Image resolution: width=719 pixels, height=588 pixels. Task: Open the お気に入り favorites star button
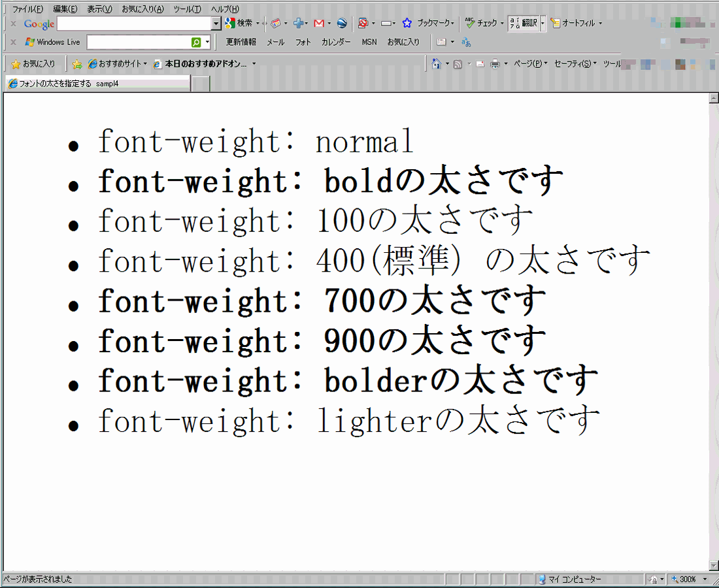(x=33, y=64)
